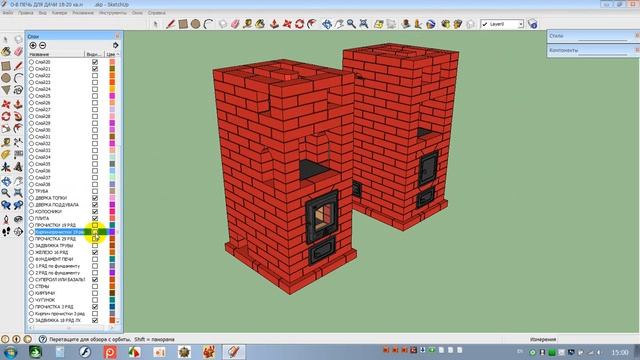Screen dimensions: 640x360
Task: Open the Справка menu
Action: click(x=157, y=13)
